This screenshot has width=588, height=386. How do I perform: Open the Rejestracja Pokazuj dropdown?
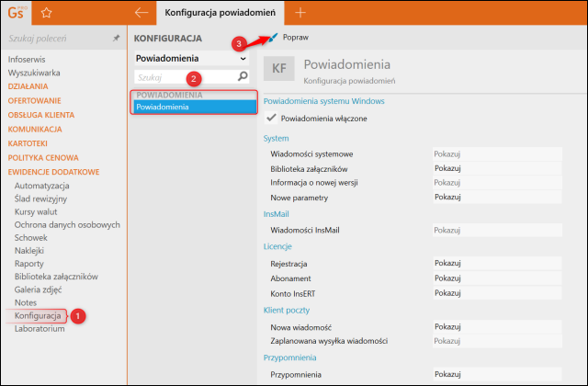pyautogui.click(x=497, y=263)
